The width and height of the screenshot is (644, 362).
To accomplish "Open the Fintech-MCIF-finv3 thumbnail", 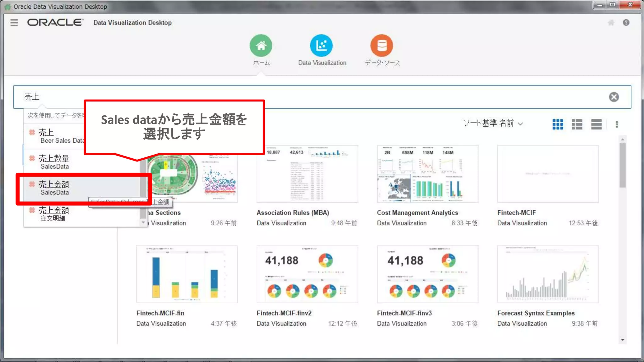I will 428,274.
